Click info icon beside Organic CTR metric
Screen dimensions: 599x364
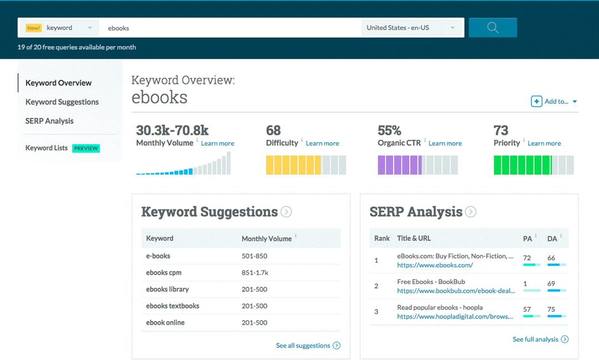[x=425, y=141]
